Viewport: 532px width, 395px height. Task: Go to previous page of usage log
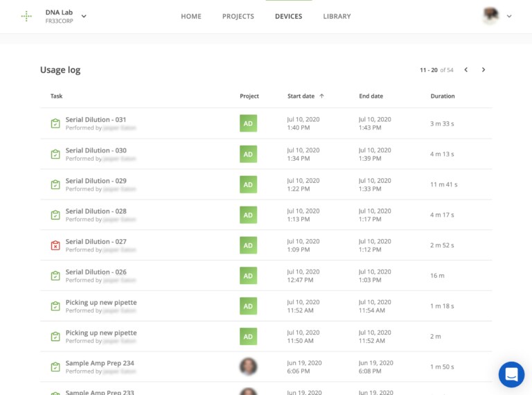(466, 70)
